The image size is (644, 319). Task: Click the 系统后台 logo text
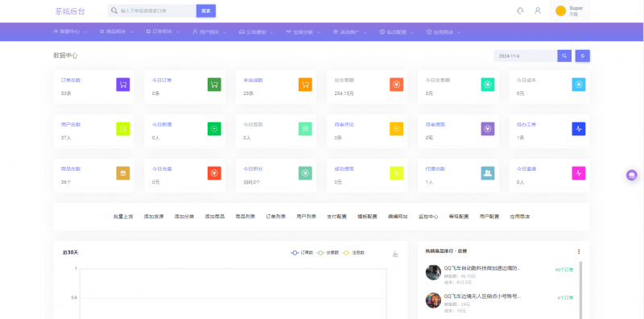(x=70, y=11)
